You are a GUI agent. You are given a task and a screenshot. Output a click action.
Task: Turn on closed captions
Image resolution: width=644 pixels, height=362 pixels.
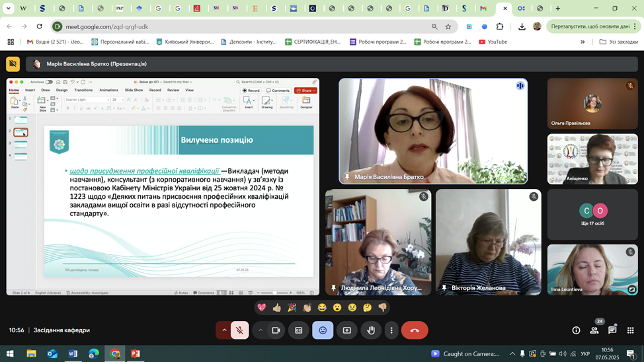[x=299, y=330]
